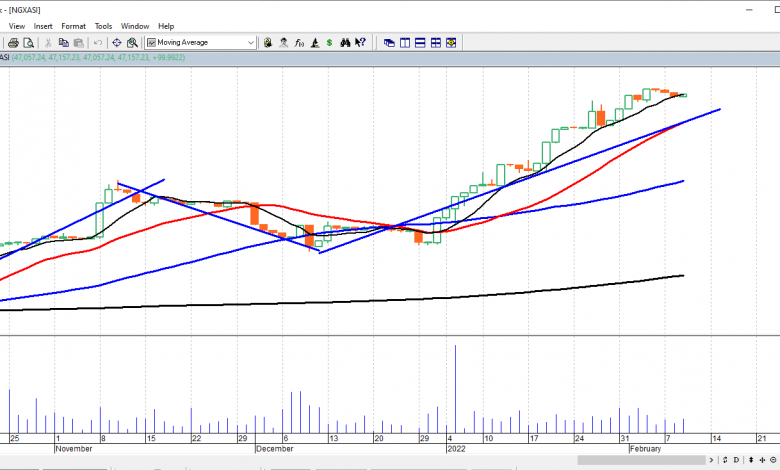Click the f(x) indicator builder icon
This screenshot has width=780, height=470.
(x=299, y=43)
